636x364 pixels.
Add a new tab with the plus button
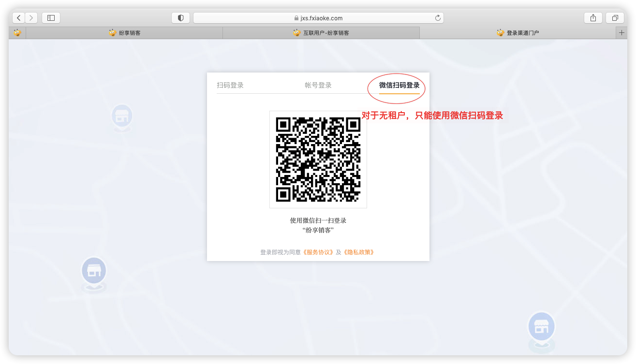(x=621, y=33)
